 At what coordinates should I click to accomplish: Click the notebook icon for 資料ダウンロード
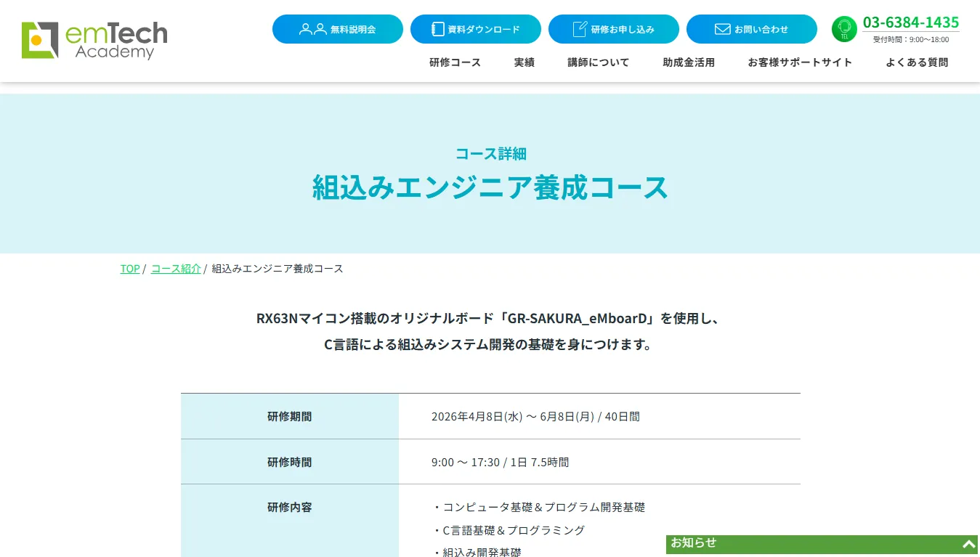(x=437, y=29)
